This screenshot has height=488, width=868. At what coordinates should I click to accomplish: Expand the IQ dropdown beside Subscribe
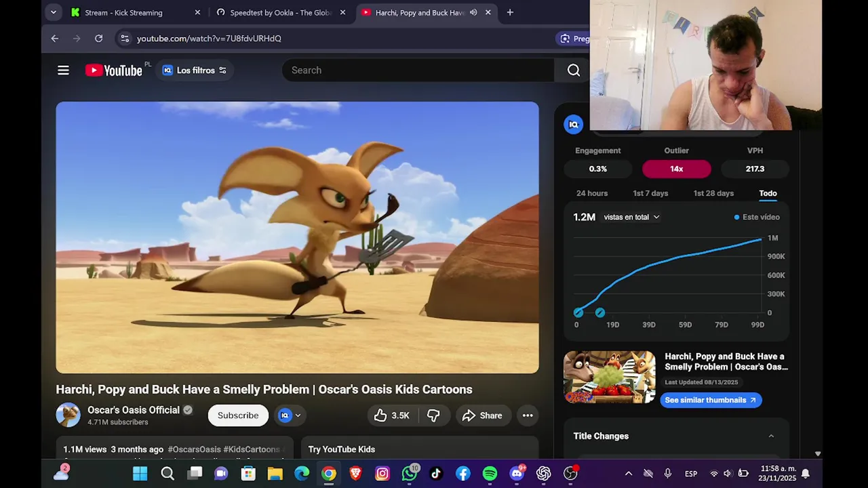tap(290, 415)
